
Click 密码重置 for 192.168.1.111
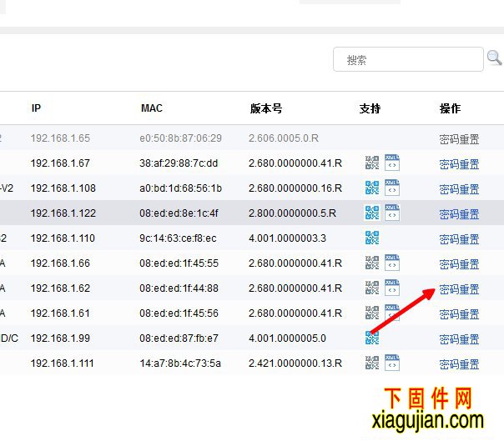tap(459, 365)
